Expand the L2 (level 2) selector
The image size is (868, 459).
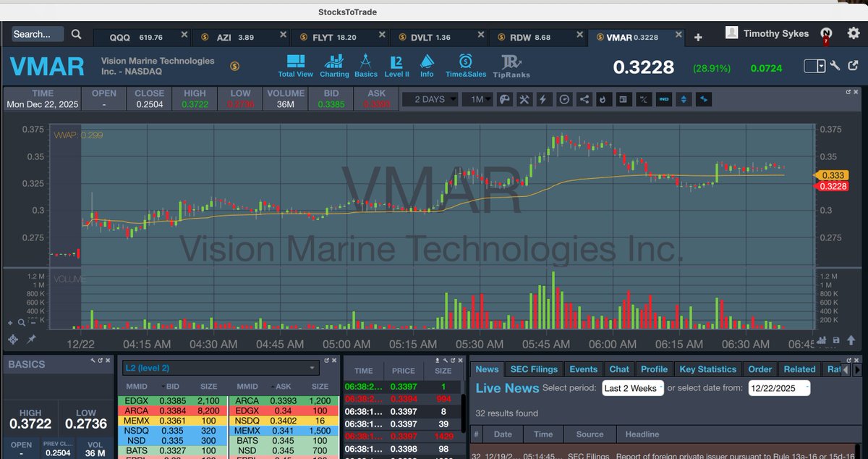(220, 368)
